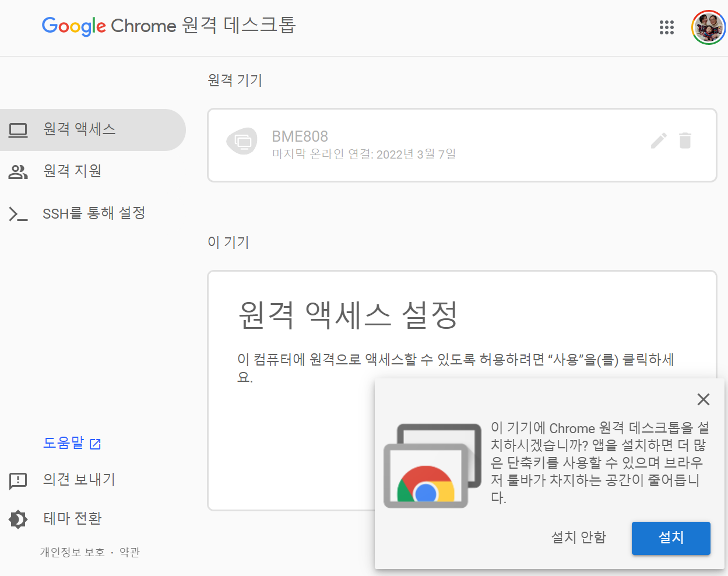Viewport: 728px width, 576px height.
Task: Open the SSH를 통해 설정 item
Action: click(x=93, y=213)
